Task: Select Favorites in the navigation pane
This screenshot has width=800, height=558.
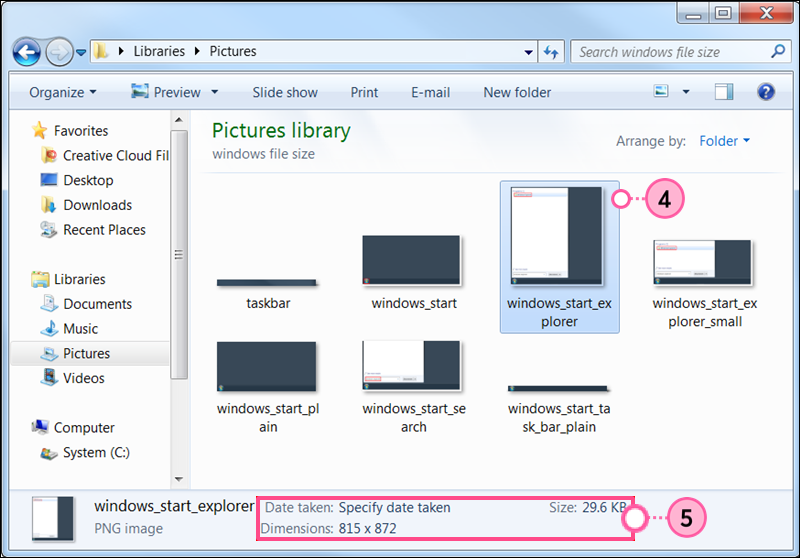Action: [x=81, y=131]
